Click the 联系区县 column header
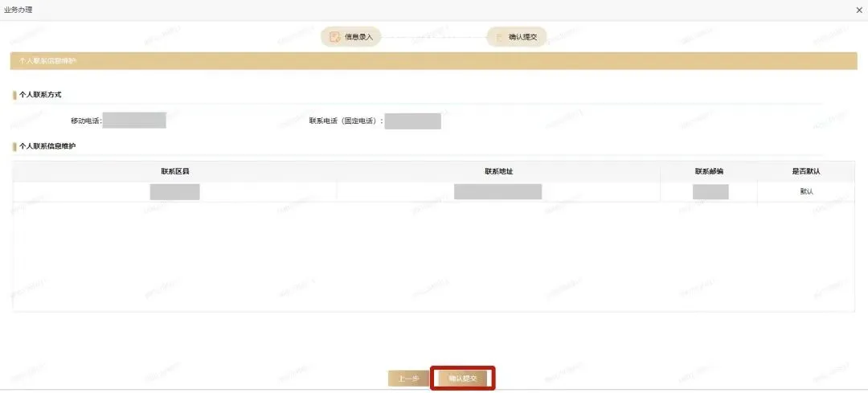This screenshot has height=393, width=868. 175,172
